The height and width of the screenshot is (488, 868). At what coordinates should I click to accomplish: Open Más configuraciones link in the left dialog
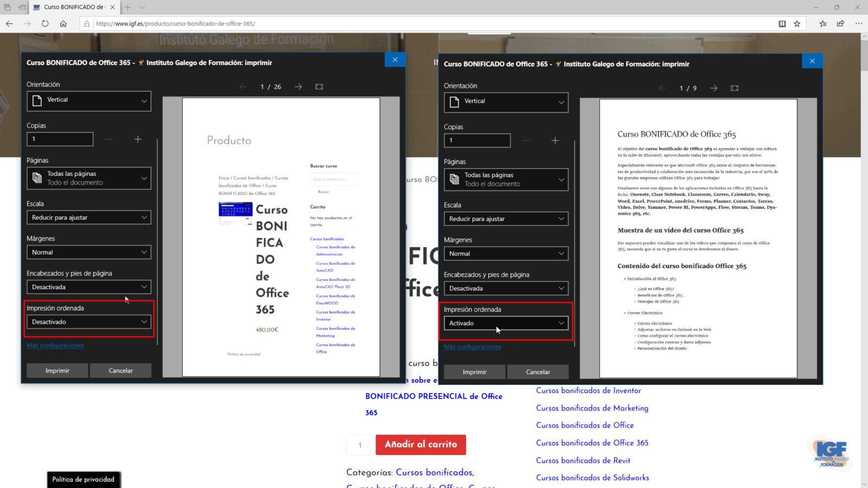55,345
